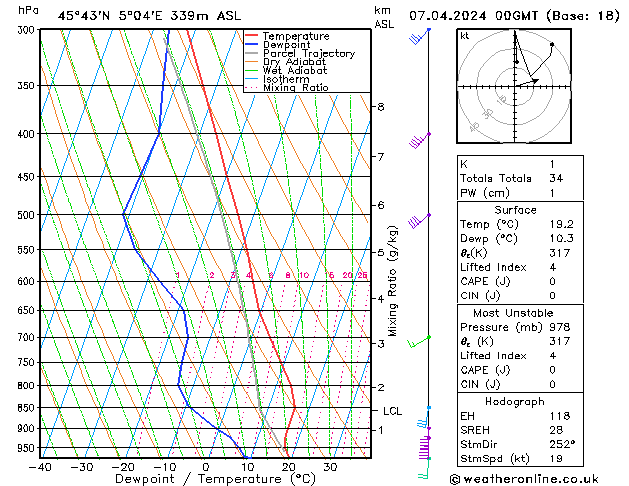Click the '−40' temperature axis label
This screenshot has width=629, height=486.
point(41,467)
